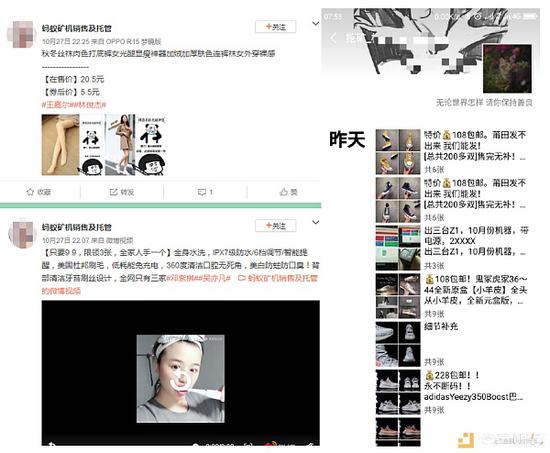Click the 转发 repost icon on first post
Viewport: 550px width, 453px height.
[x=113, y=192]
